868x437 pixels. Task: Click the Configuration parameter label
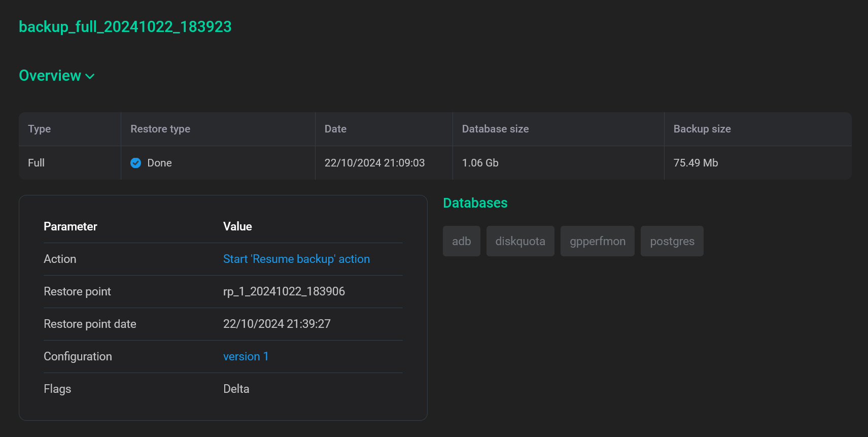(x=78, y=356)
